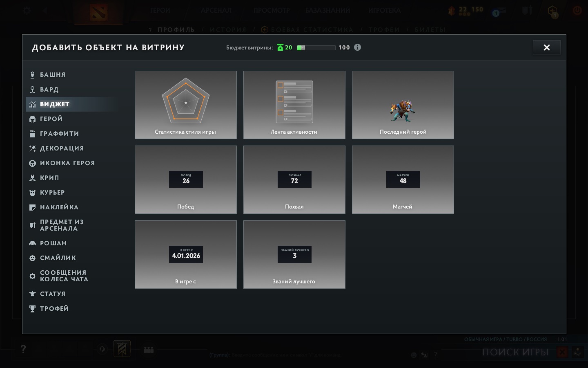588x368 pixels.
Task: Switch to the Декорация category
Action: click(x=62, y=148)
